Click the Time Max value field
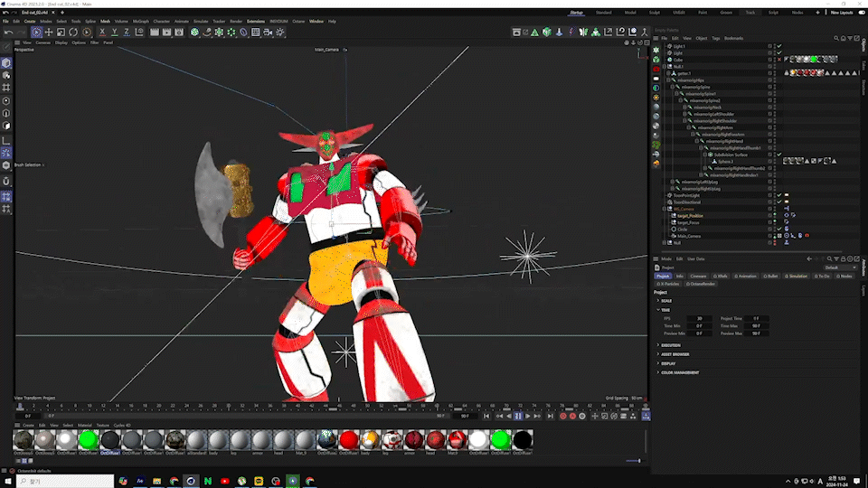868x488 pixels. (756, 326)
